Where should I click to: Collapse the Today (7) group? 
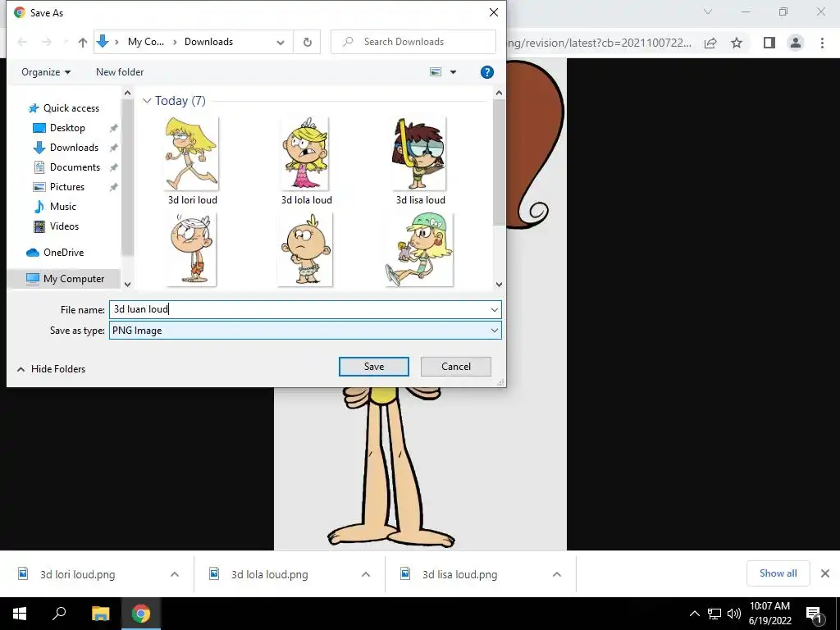pos(147,101)
